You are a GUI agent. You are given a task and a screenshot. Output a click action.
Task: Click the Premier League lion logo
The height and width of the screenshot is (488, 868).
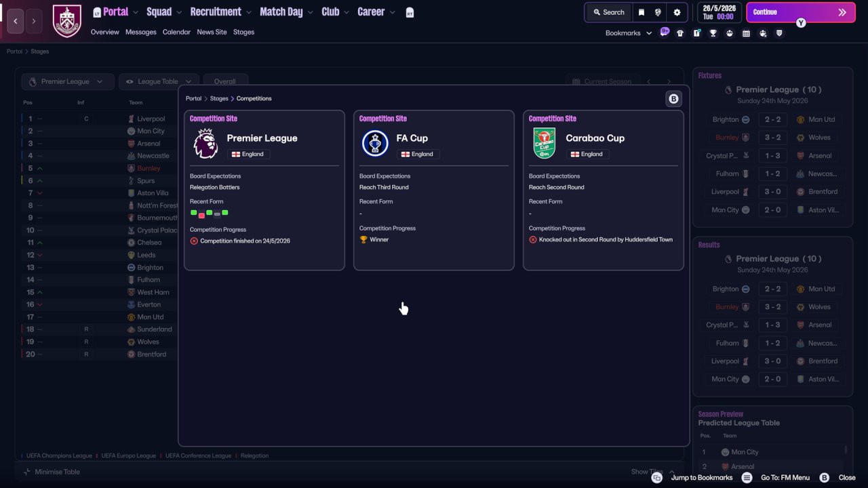205,144
